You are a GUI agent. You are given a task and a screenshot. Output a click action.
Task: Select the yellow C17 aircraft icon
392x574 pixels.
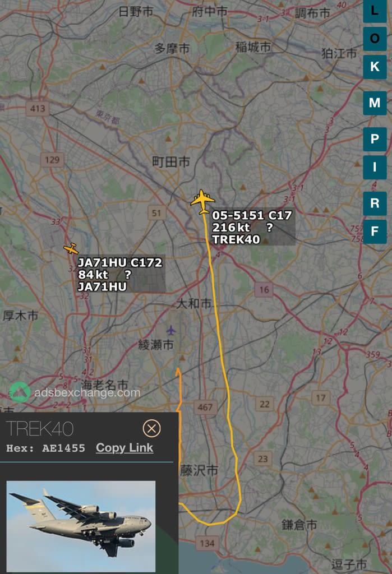(202, 202)
